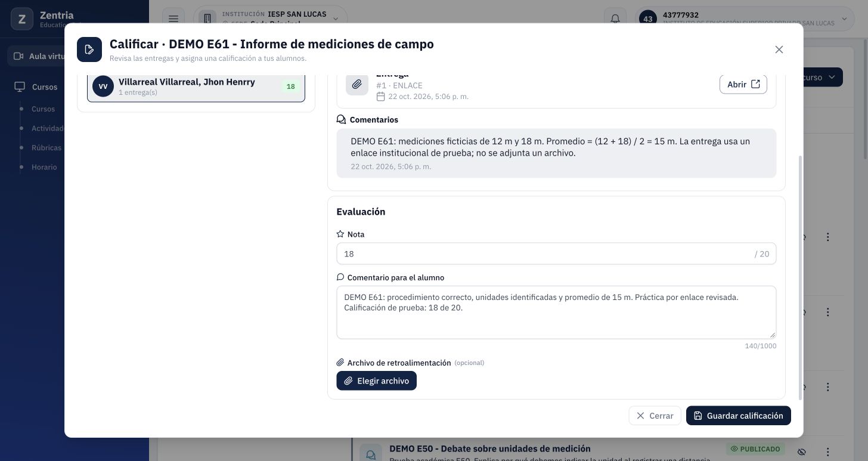Click the paperclip icon of entrega #1 ENLACE
This screenshot has width=868, height=461.
click(356, 84)
